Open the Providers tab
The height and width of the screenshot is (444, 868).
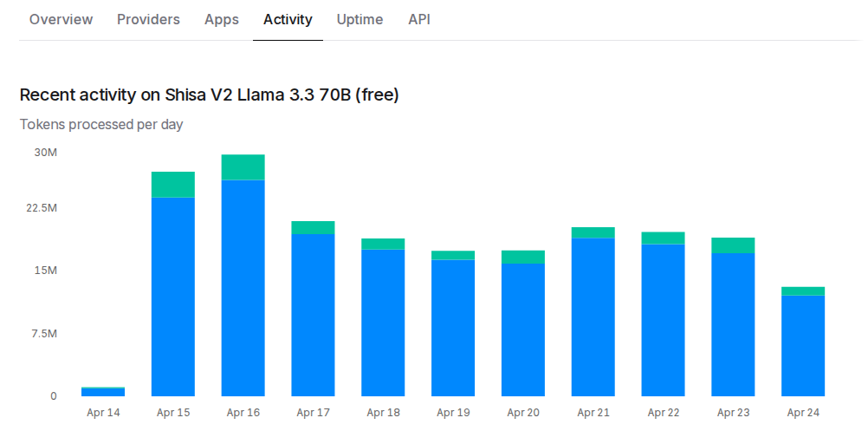148,19
